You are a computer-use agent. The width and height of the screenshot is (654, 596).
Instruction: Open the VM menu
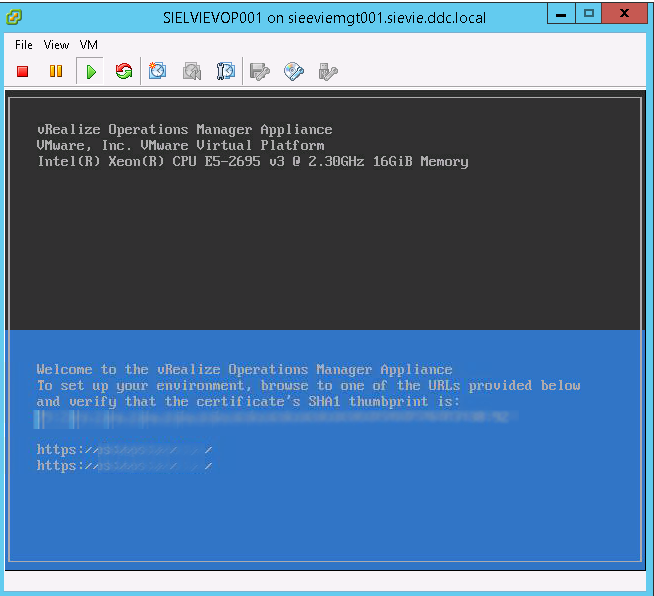(x=89, y=45)
